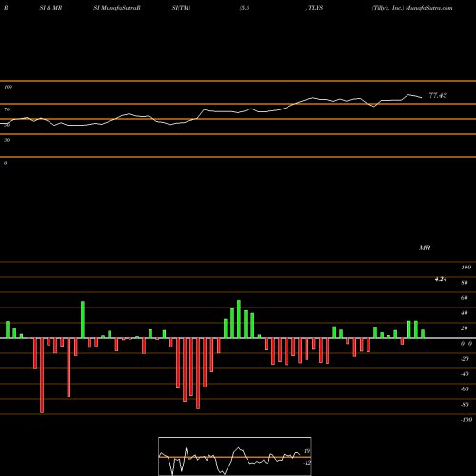
Task: Click the 40 label on MR axis
Action: pyautogui.click(x=464, y=313)
